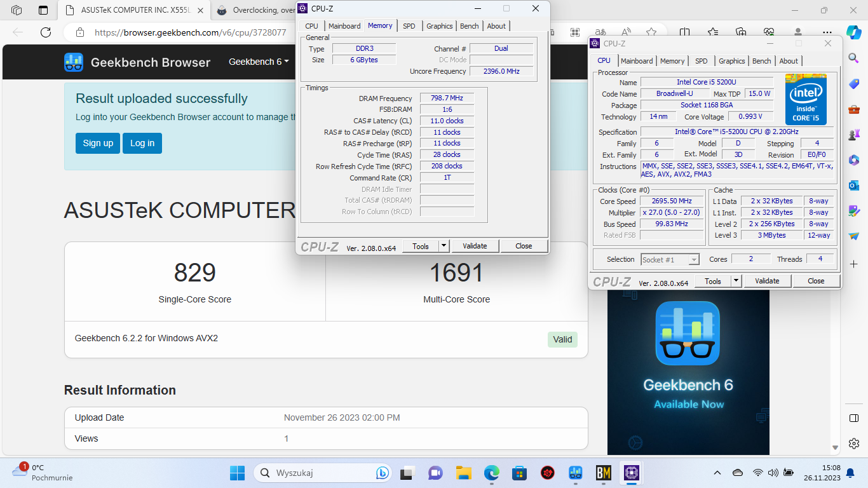Open the Geekbench 6 navbar dropdown
The height and width of the screenshot is (488, 868).
(x=259, y=62)
